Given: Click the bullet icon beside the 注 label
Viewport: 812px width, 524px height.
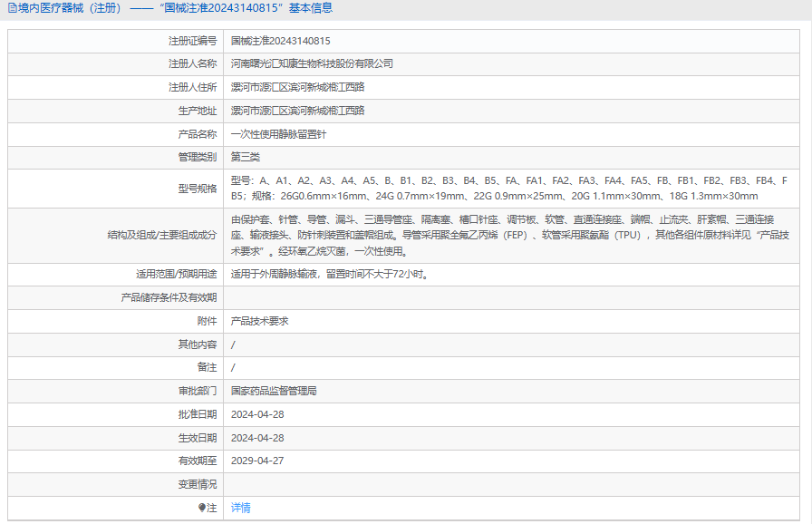Looking at the screenshot, I should tap(202, 508).
